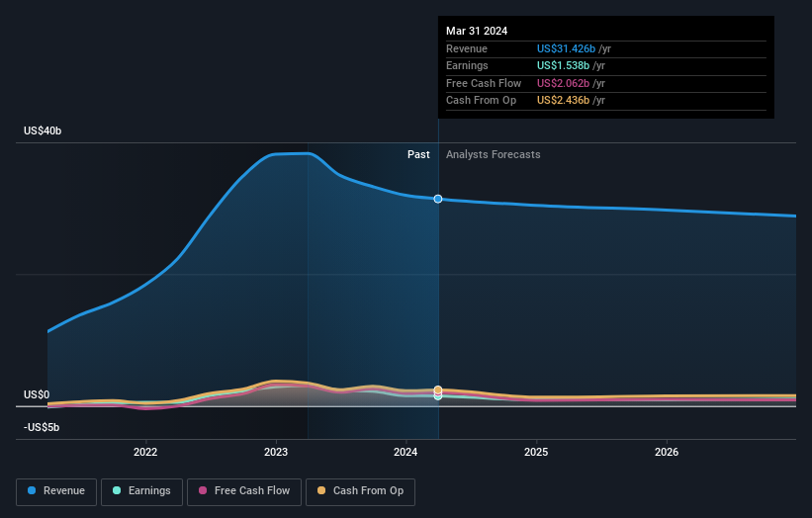The width and height of the screenshot is (812, 518).
Task: Select the 2026 x-axis label
Action: point(667,452)
